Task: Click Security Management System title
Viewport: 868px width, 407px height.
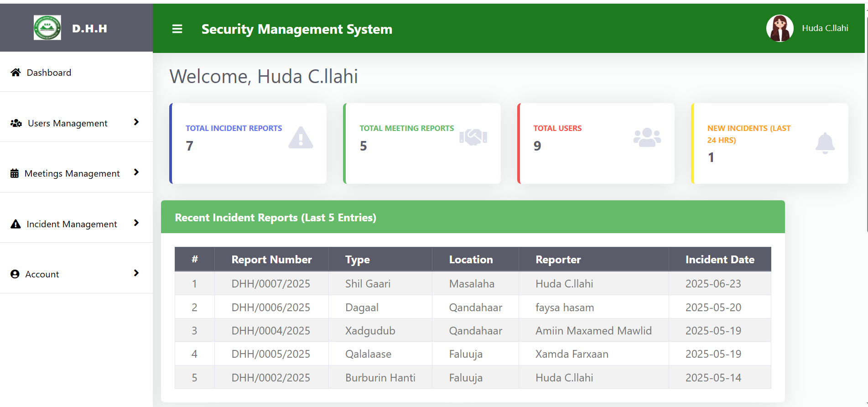Action: coord(297,29)
